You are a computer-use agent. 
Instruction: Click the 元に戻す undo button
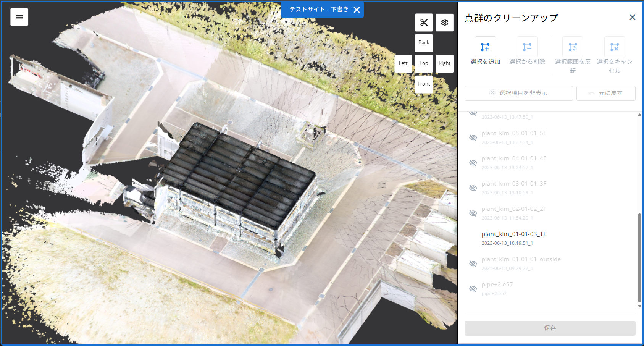pos(606,93)
